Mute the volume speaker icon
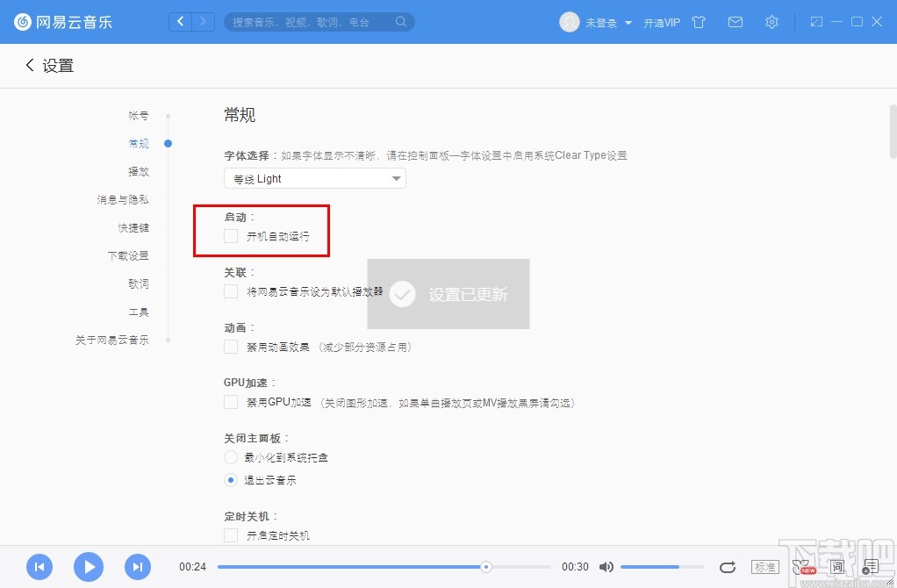This screenshot has height=588, width=897. (606, 567)
